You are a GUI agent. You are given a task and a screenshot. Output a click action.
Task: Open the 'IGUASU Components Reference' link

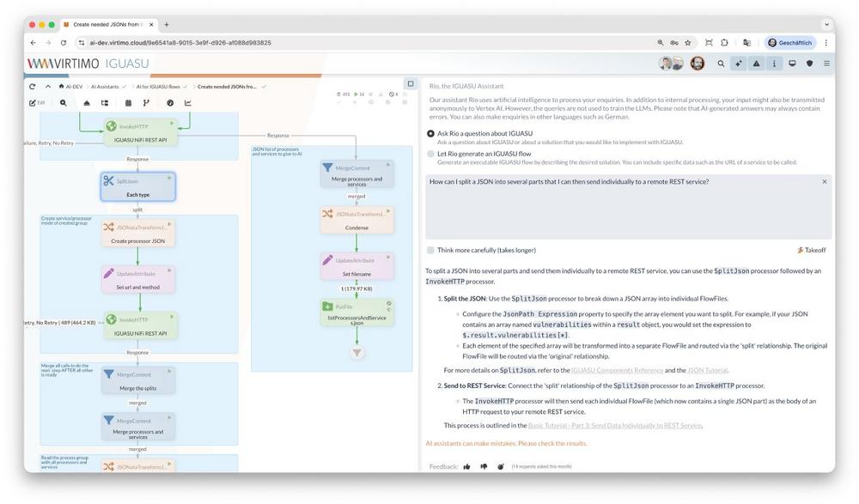tap(617, 370)
